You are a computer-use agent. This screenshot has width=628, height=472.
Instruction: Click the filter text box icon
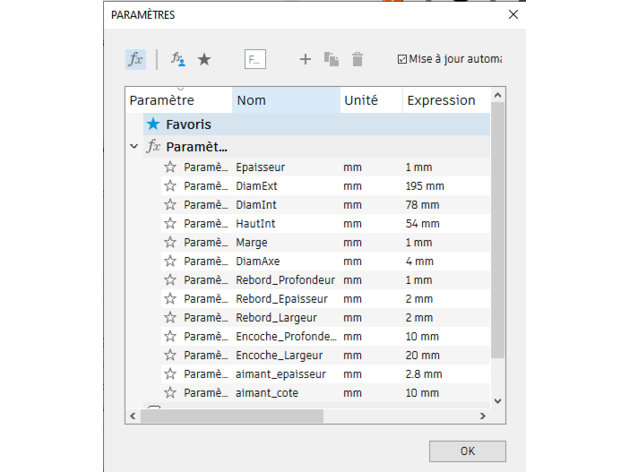click(255, 59)
